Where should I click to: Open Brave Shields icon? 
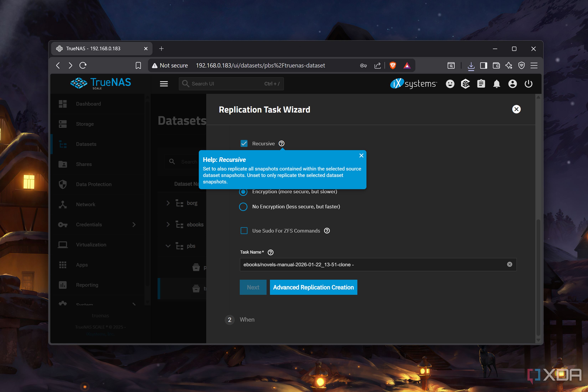pos(393,66)
